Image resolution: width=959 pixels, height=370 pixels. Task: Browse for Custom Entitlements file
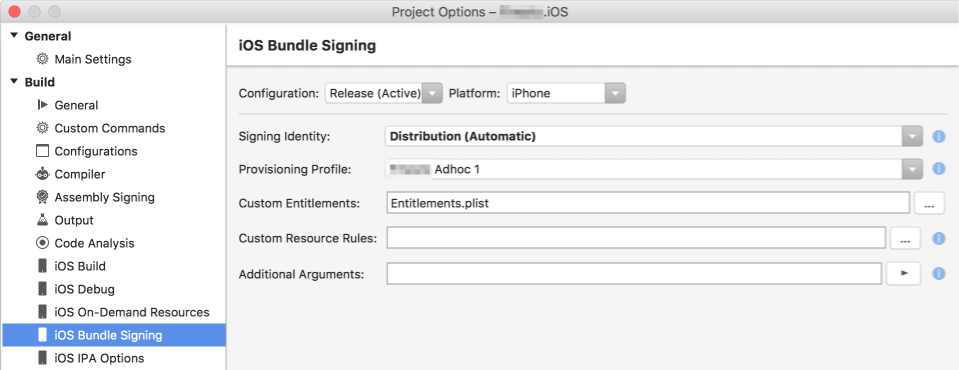pyautogui.click(x=929, y=203)
